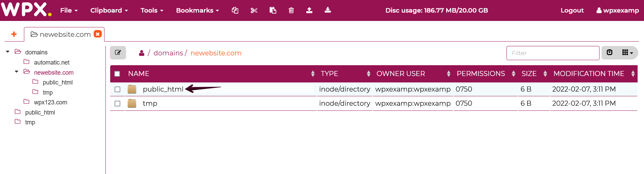Open the Bookmarks menu

(x=197, y=10)
